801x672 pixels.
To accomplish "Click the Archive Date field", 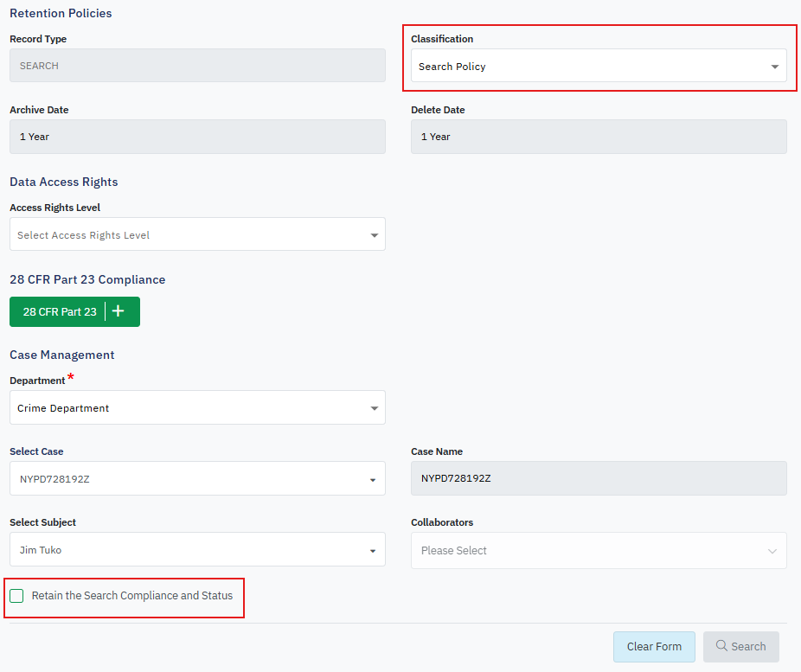I will [197, 137].
